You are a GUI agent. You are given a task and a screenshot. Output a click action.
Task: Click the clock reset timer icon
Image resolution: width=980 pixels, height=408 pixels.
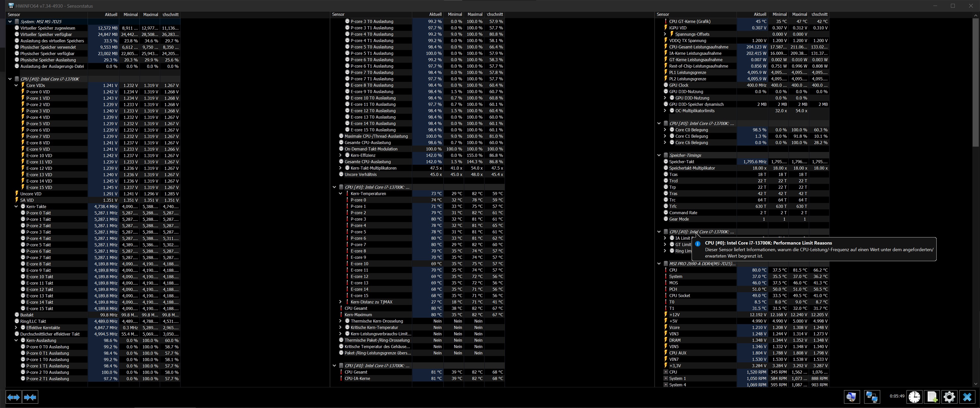click(914, 397)
